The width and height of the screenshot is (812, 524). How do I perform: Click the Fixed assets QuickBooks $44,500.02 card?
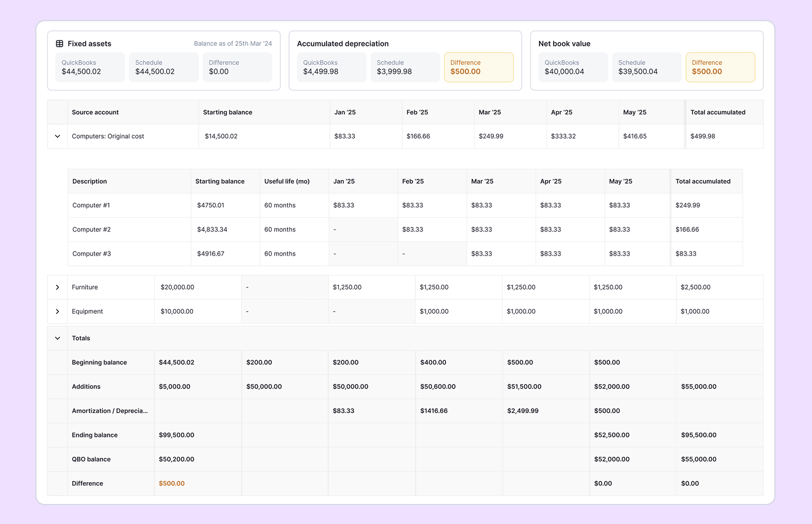click(x=90, y=67)
